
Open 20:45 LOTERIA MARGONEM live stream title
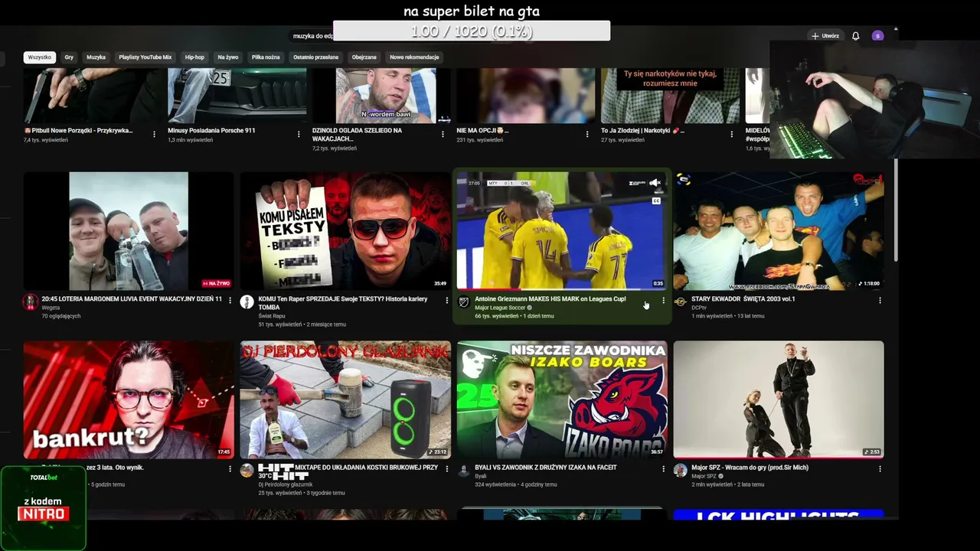[x=132, y=299]
